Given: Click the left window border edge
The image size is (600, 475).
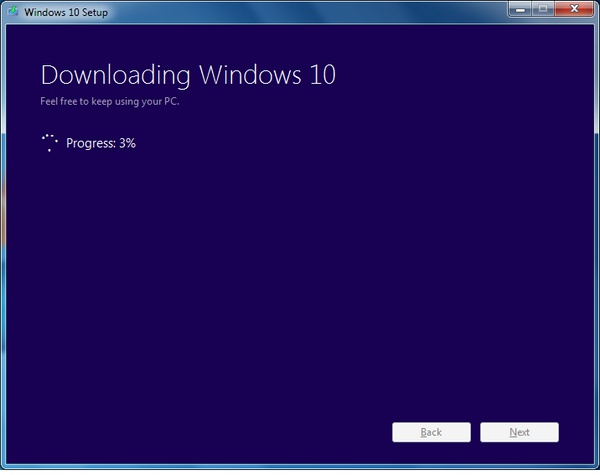Looking at the screenshot, I should 3,245.
